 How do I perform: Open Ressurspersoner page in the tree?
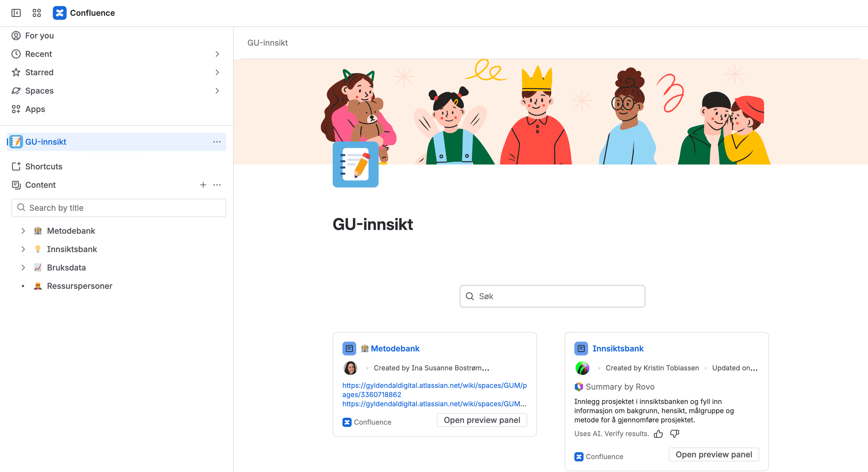pyautogui.click(x=79, y=286)
